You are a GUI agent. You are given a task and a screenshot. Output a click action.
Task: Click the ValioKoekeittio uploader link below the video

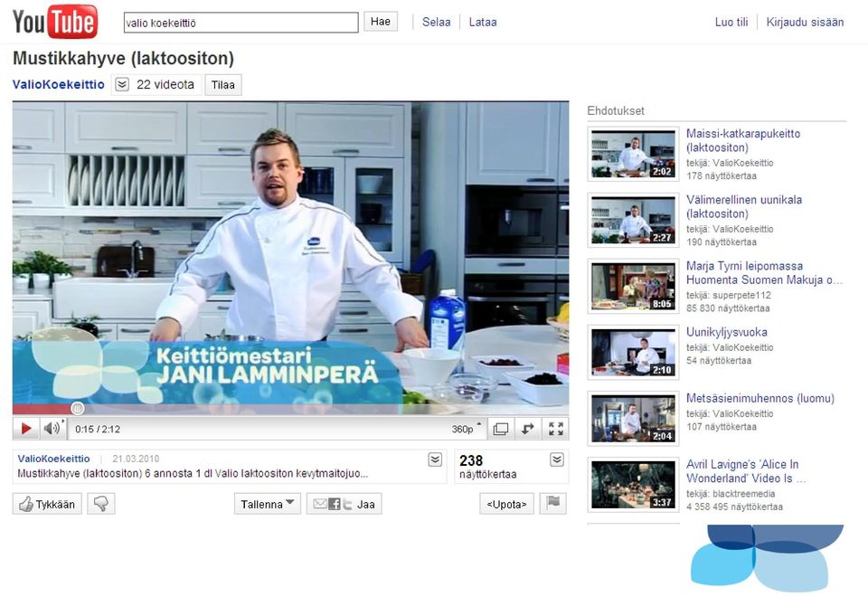click(x=53, y=459)
